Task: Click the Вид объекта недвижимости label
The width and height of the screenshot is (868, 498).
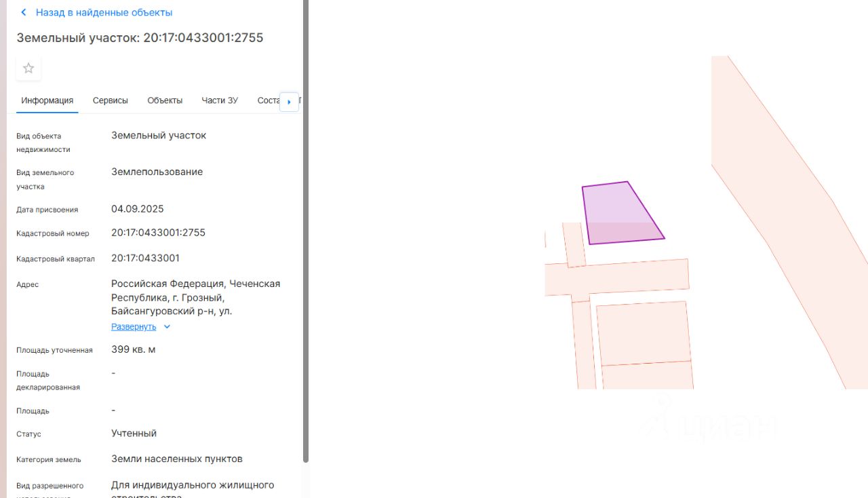Action: (43, 142)
